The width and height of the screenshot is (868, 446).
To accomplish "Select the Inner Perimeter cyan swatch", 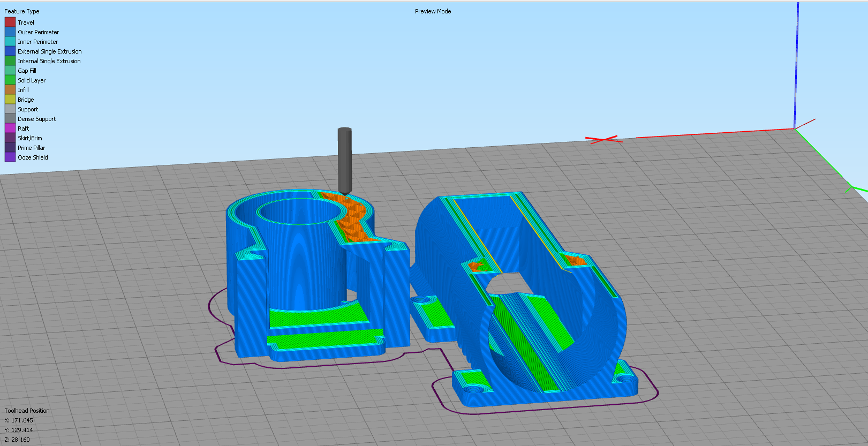I will (x=10, y=41).
